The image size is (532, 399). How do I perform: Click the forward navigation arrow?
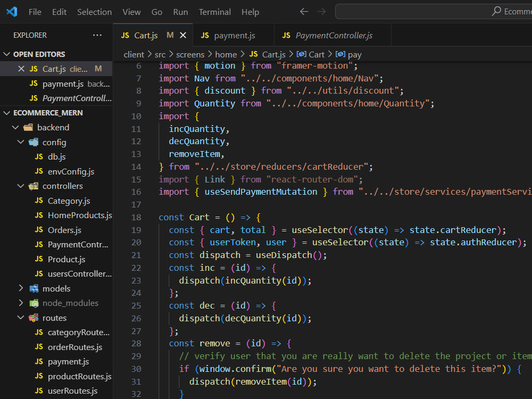coord(321,12)
